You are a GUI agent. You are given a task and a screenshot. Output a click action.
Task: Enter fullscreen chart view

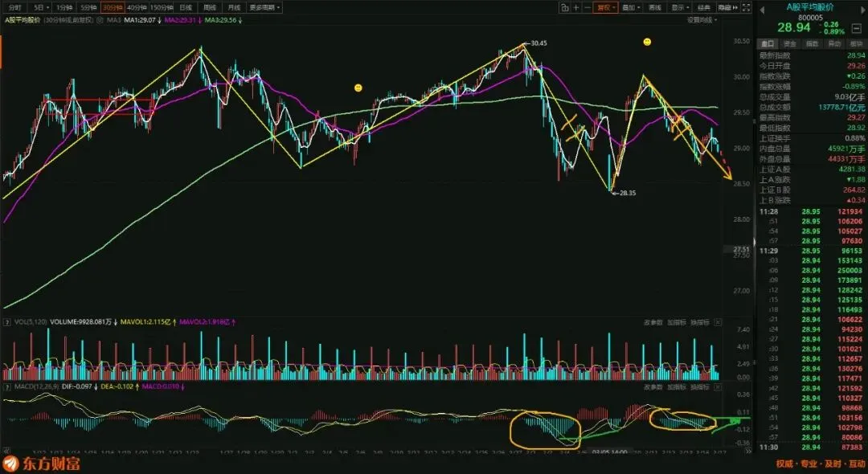coord(746,8)
